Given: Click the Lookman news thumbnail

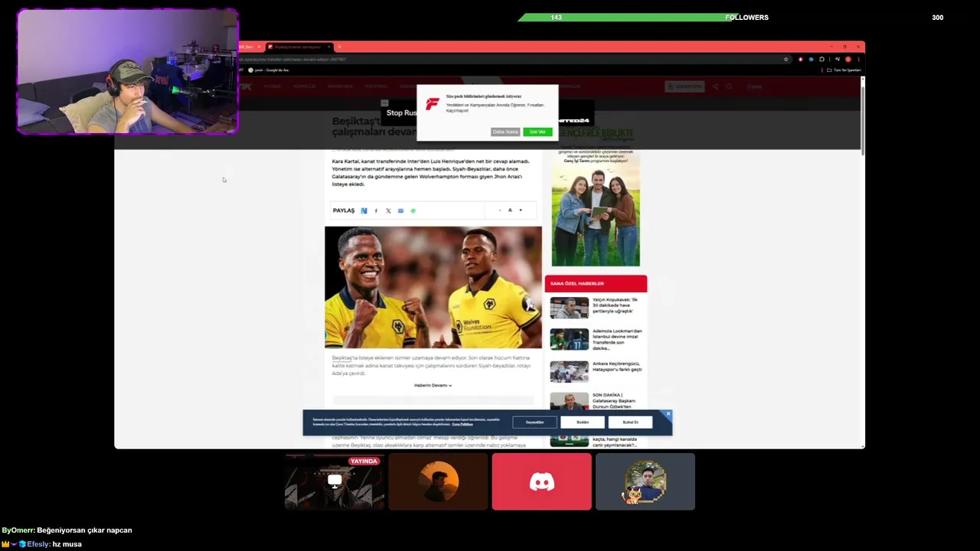Looking at the screenshot, I should [x=569, y=339].
